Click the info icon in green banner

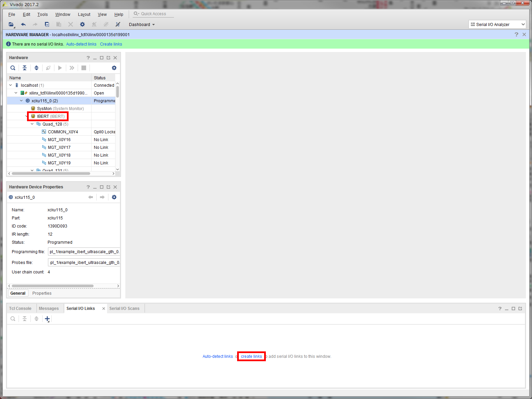8,44
